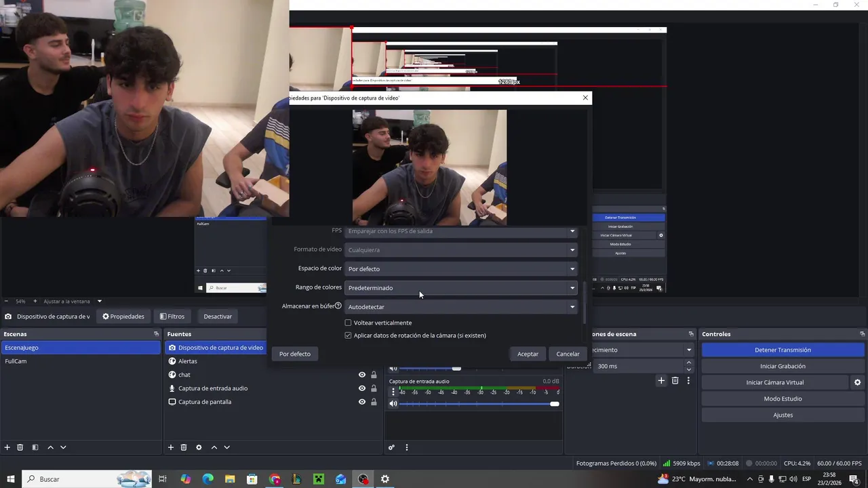Lock the chat source

(x=374, y=375)
